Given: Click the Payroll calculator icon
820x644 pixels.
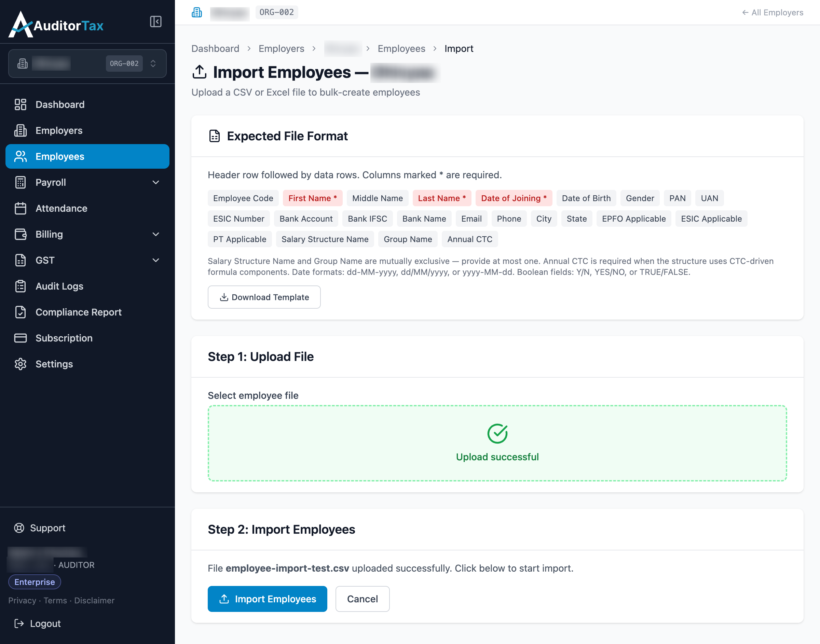Looking at the screenshot, I should tap(20, 182).
